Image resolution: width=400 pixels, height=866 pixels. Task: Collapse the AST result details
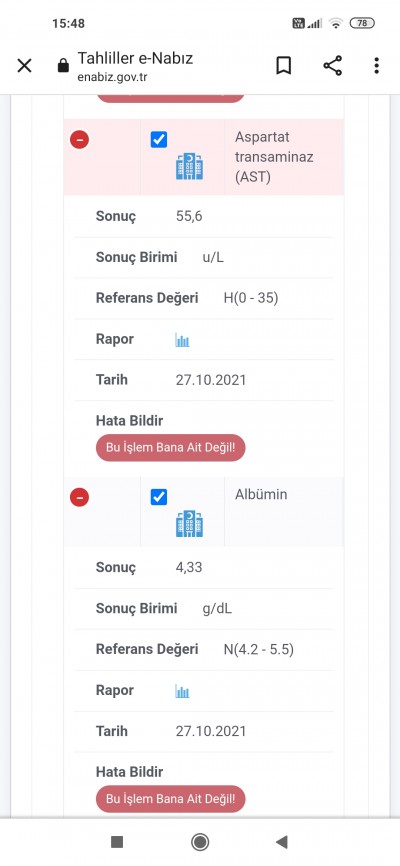pyautogui.click(x=80, y=140)
